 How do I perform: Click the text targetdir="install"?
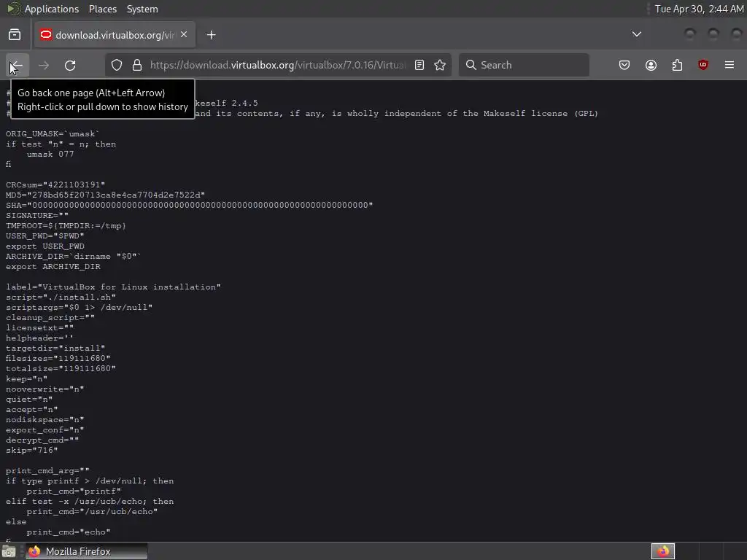55,348
